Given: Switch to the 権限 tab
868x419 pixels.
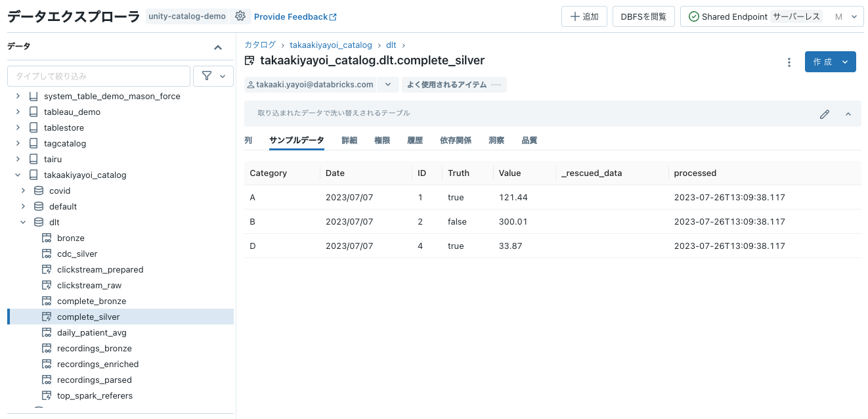Looking at the screenshot, I should [x=382, y=140].
